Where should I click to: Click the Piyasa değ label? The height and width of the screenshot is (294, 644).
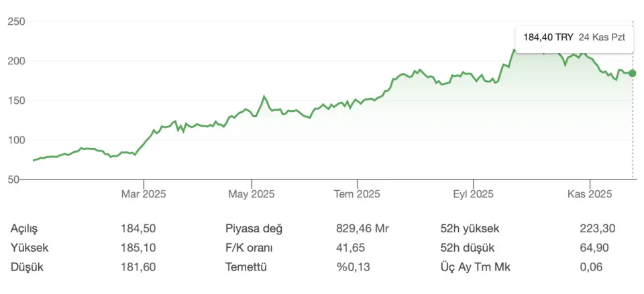(254, 228)
